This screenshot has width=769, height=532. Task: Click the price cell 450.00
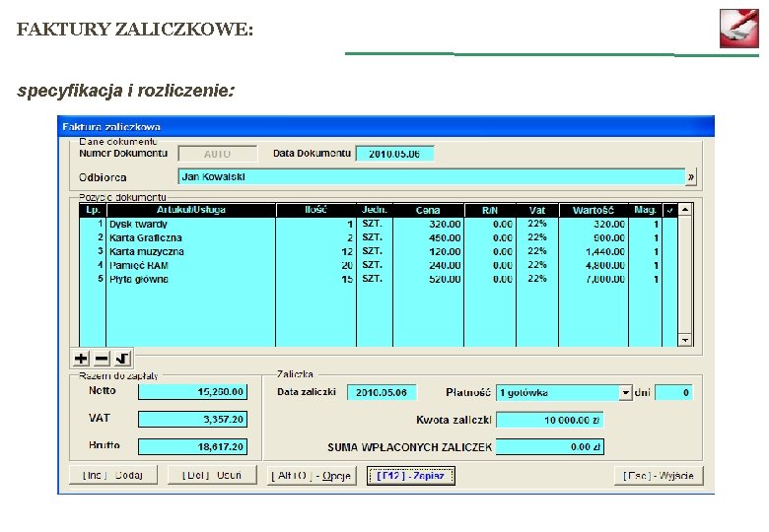tap(428, 237)
